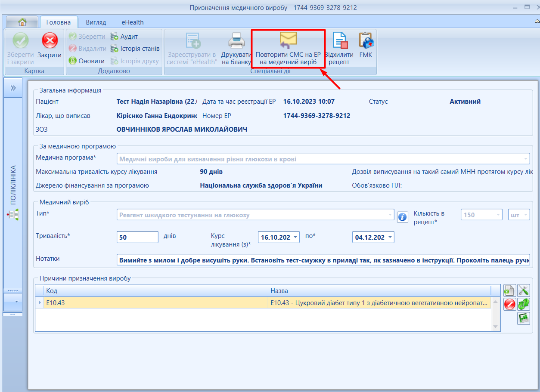The image size is (540, 392).
Task: Click the reasons grid scroll-up arrow
Action: (496, 302)
